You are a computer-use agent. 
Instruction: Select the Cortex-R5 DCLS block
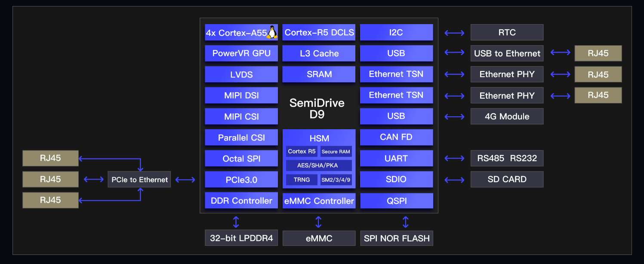319,32
